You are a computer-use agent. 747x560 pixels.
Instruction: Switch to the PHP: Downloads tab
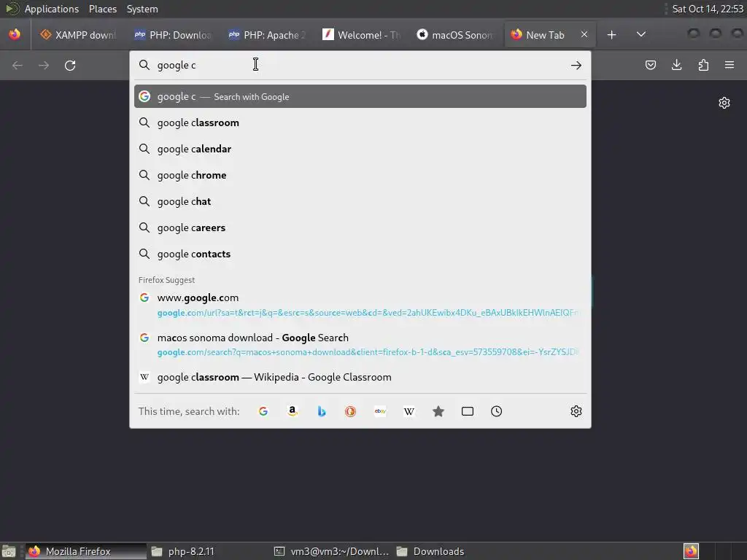[174, 35]
